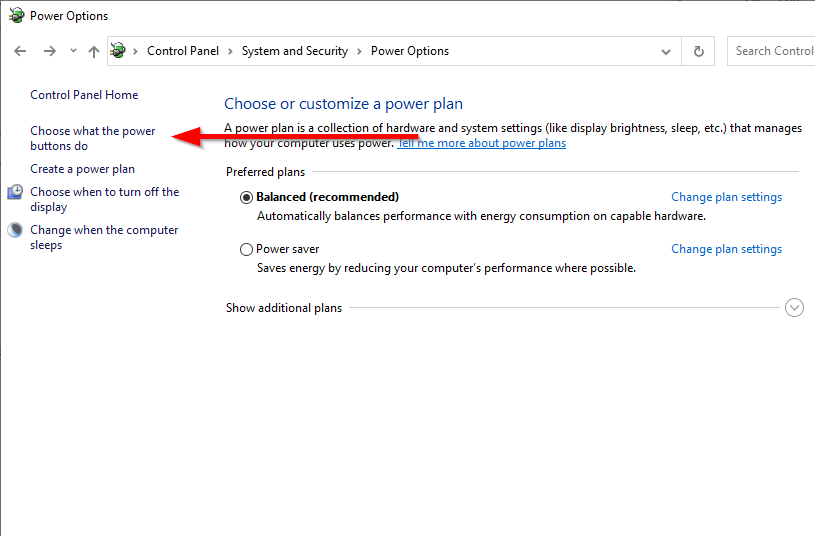Click the Forward navigation arrow

[49, 51]
